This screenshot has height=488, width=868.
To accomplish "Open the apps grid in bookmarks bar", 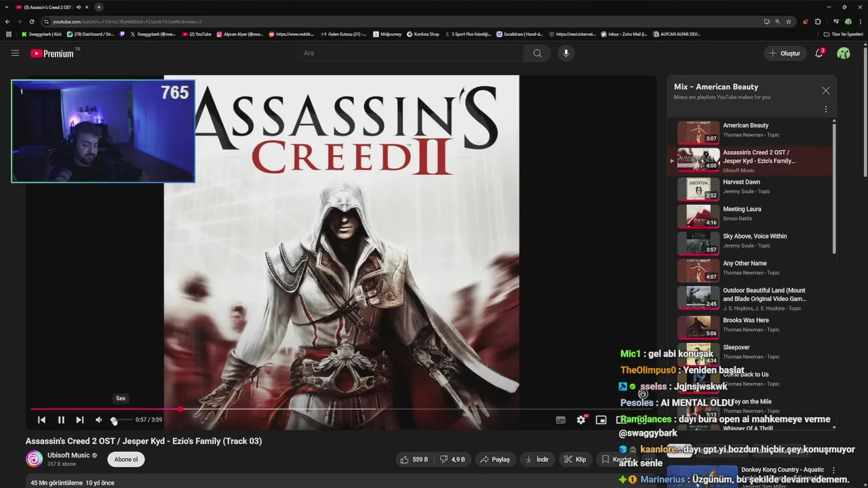I will pos(9,34).
